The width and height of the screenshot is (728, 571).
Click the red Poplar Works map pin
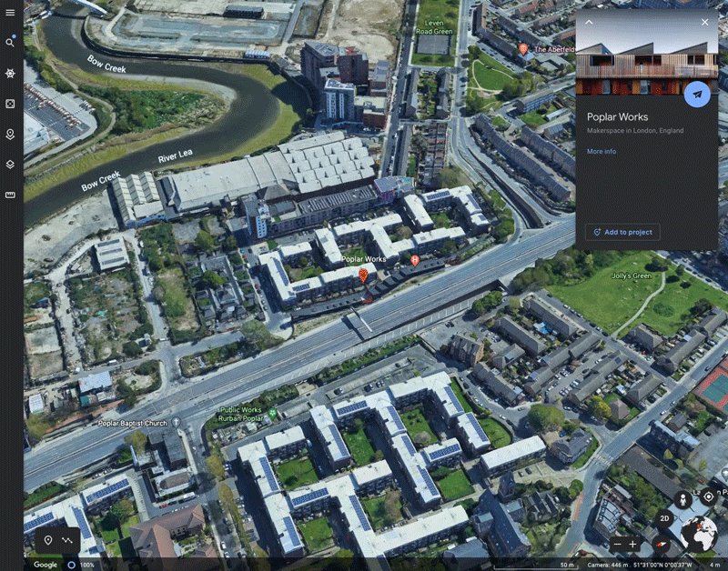(363, 275)
